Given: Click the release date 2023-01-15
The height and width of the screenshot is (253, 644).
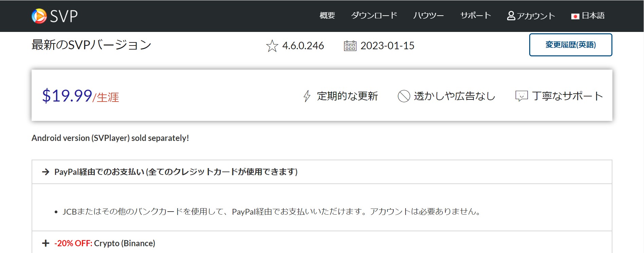Looking at the screenshot, I should tap(387, 46).
